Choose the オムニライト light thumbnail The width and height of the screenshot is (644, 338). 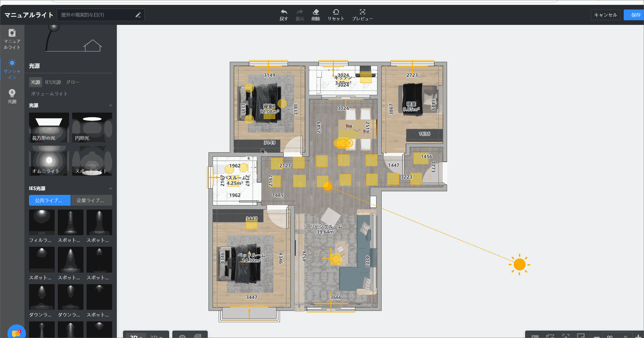tap(49, 161)
